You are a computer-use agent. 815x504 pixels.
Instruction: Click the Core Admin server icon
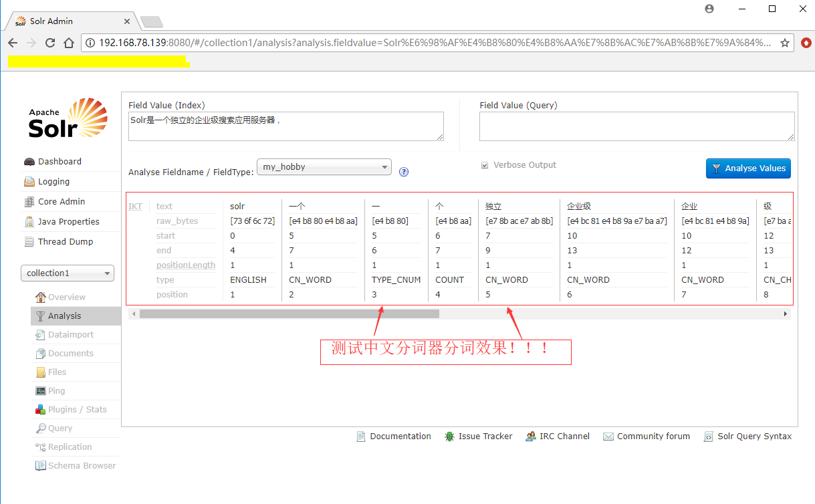click(x=29, y=202)
